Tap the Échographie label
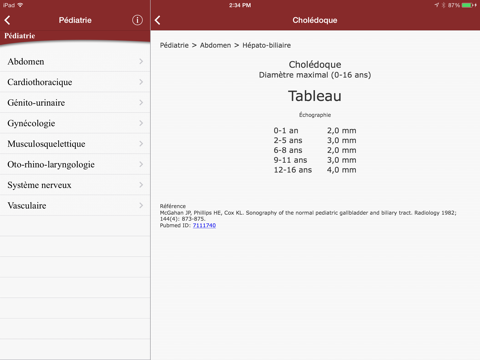Image resolution: width=480 pixels, height=360 pixels. 315,115
